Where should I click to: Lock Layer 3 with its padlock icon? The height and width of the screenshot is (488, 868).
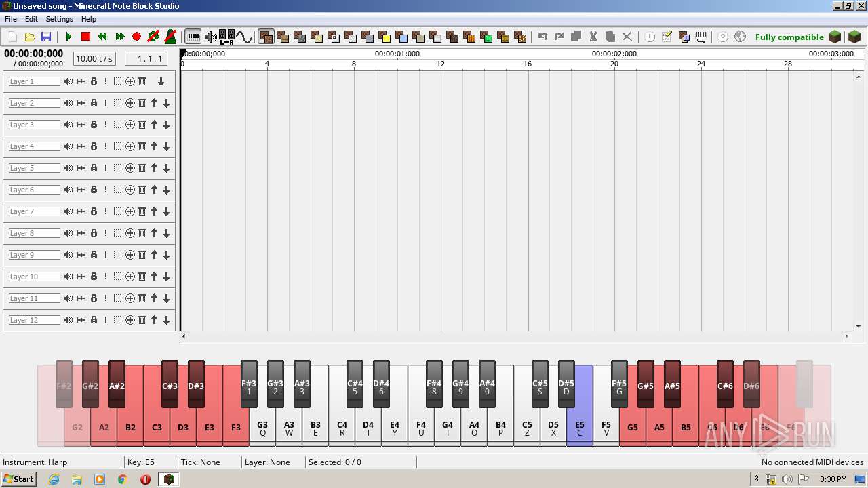[94, 125]
